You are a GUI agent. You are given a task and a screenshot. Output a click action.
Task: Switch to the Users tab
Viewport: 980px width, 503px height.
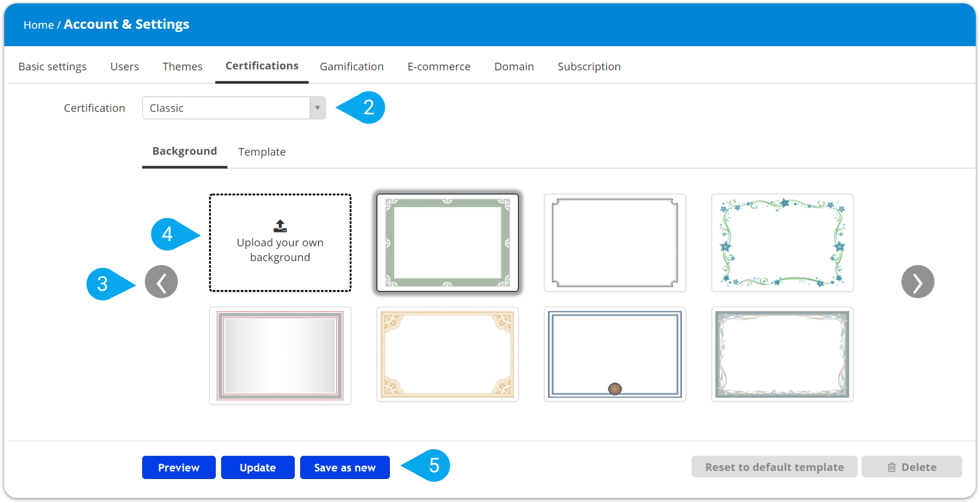point(125,66)
